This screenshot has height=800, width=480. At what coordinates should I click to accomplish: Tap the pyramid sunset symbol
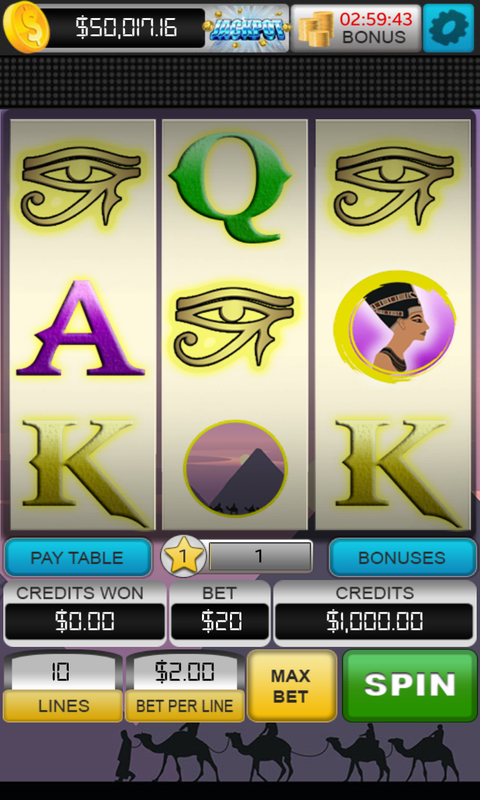[235, 468]
